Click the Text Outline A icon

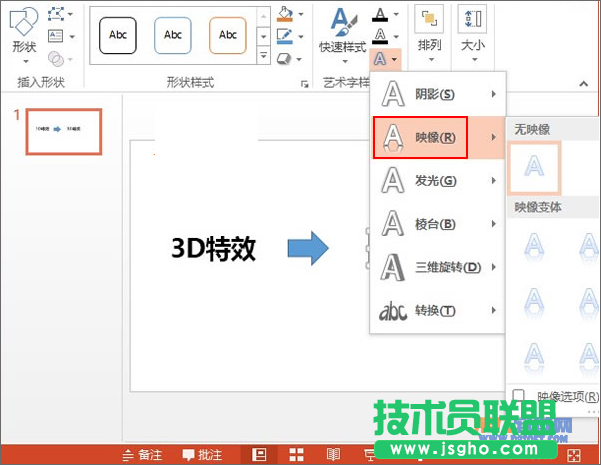[380, 36]
